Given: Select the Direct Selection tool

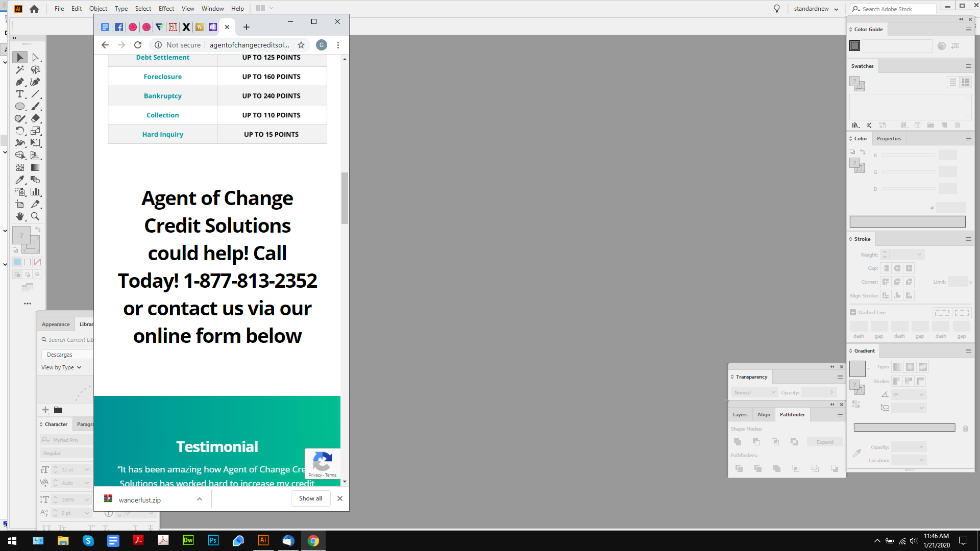Looking at the screenshot, I should tap(35, 58).
